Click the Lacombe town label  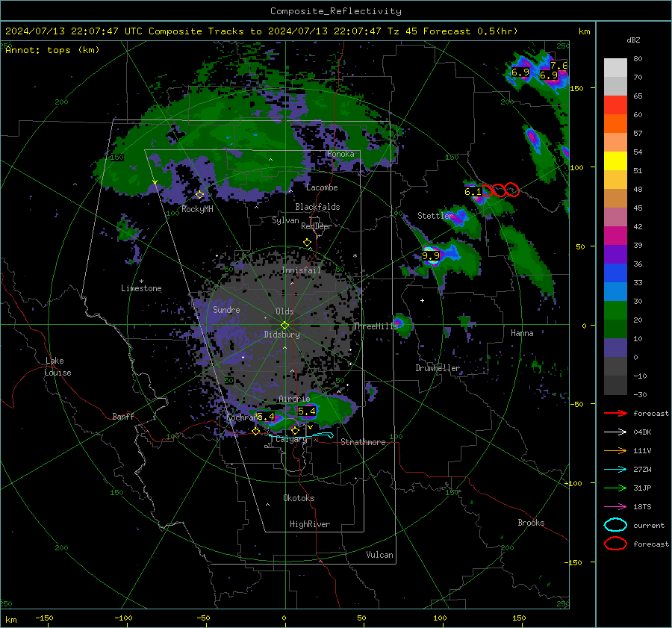[x=322, y=187]
